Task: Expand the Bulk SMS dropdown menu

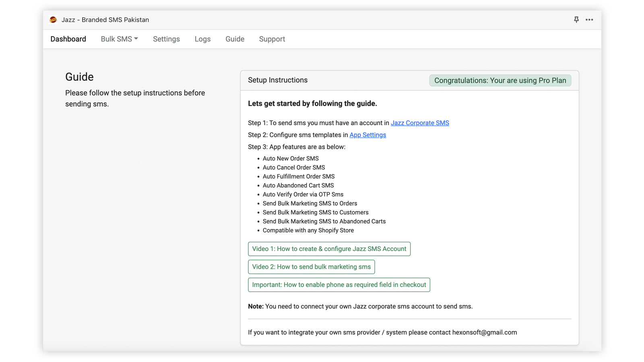Action: [x=119, y=39]
